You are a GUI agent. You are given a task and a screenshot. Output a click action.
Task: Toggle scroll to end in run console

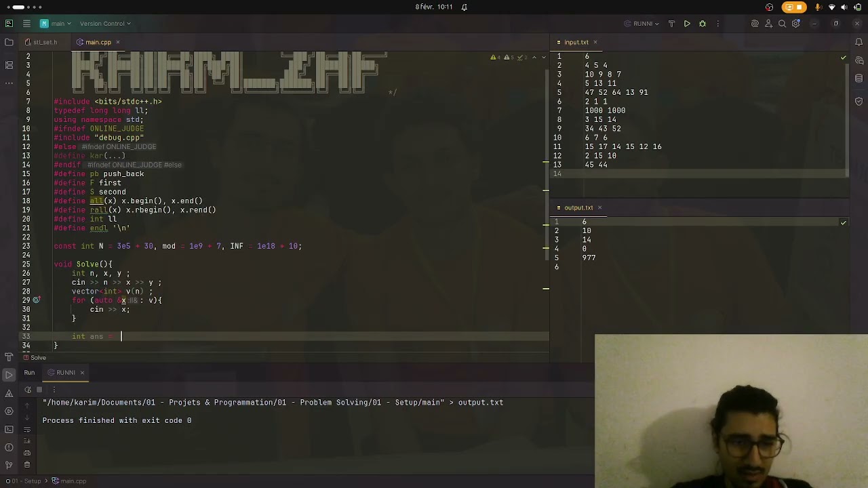pyautogui.click(x=27, y=441)
